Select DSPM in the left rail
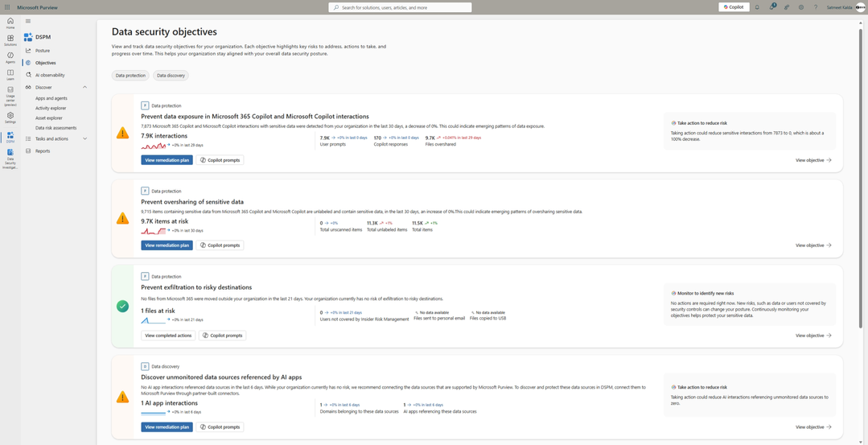The width and height of the screenshot is (868, 445). coord(10,138)
